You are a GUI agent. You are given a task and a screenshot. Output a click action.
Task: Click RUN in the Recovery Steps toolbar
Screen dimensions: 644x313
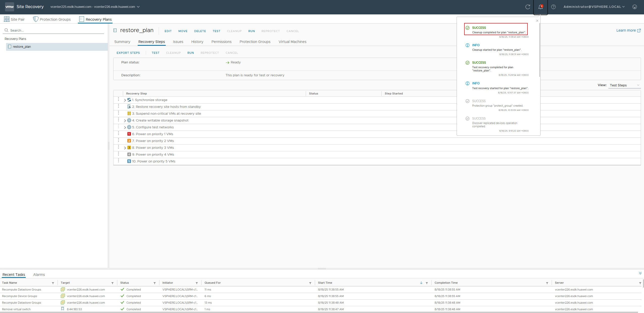pyautogui.click(x=191, y=53)
